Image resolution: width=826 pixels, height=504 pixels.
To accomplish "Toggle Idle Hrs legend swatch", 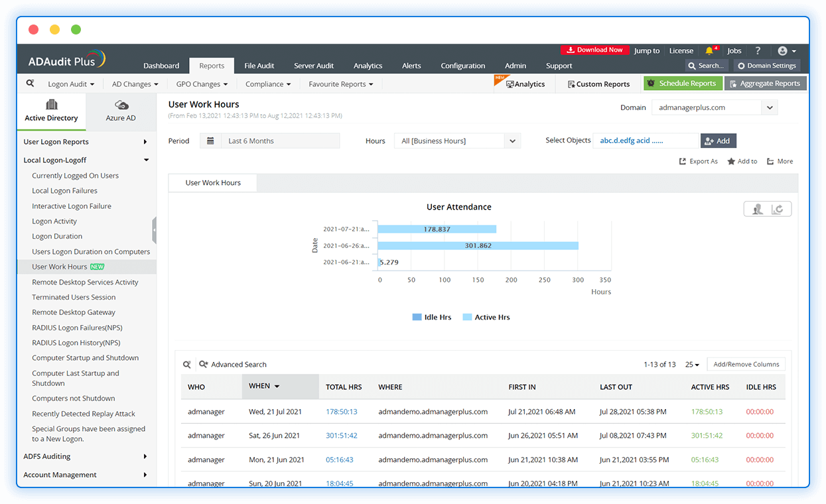I will coord(417,317).
